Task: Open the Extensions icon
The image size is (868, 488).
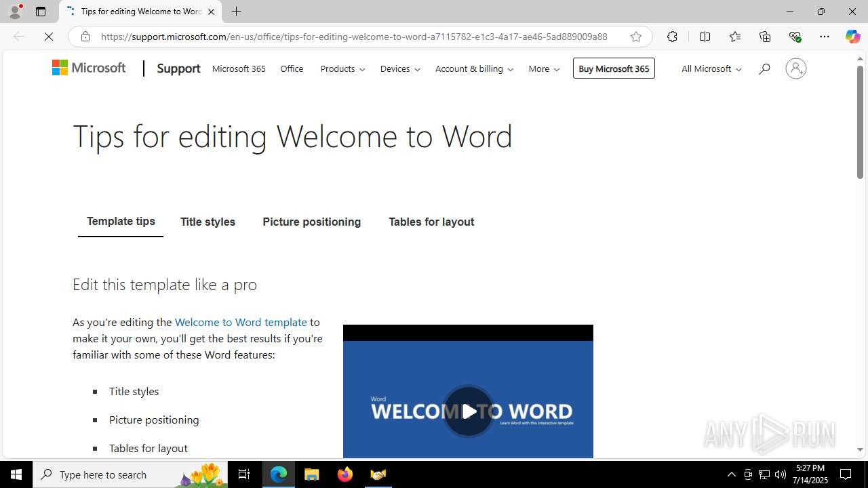Action: pyautogui.click(x=672, y=37)
